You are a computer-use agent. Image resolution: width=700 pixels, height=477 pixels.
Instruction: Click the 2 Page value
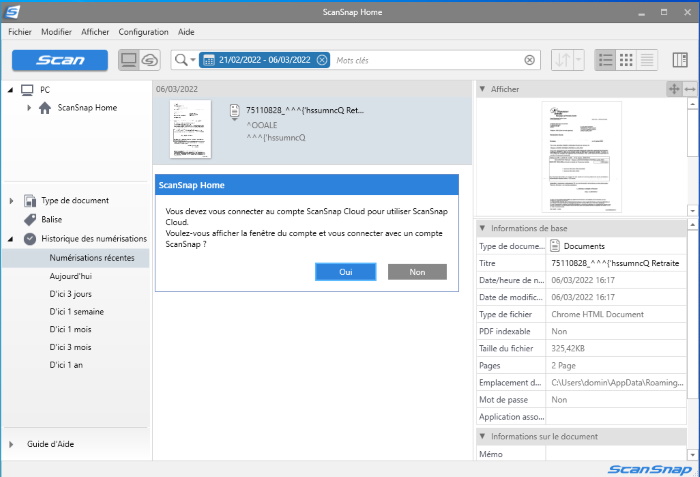click(x=616, y=365)
